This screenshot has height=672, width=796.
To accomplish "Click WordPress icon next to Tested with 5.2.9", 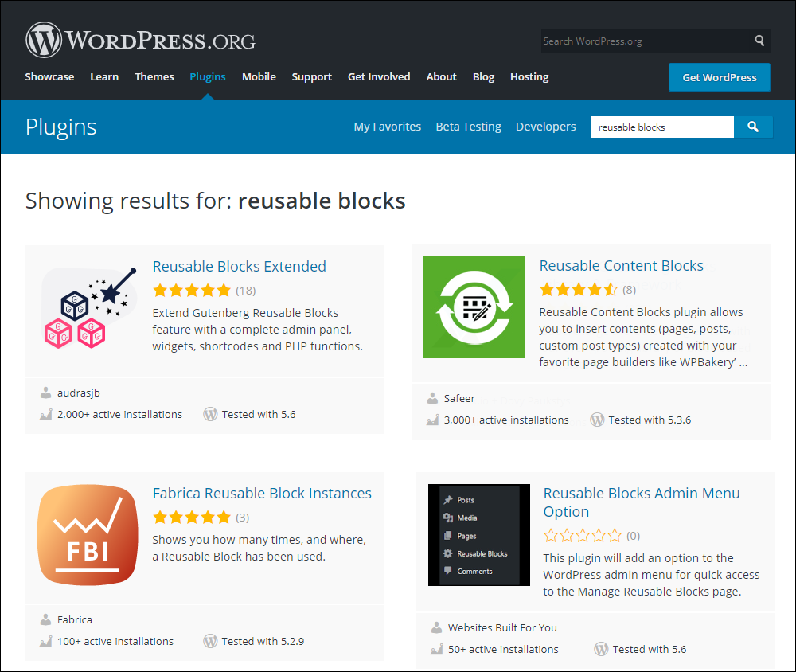I will click(210, 642).
